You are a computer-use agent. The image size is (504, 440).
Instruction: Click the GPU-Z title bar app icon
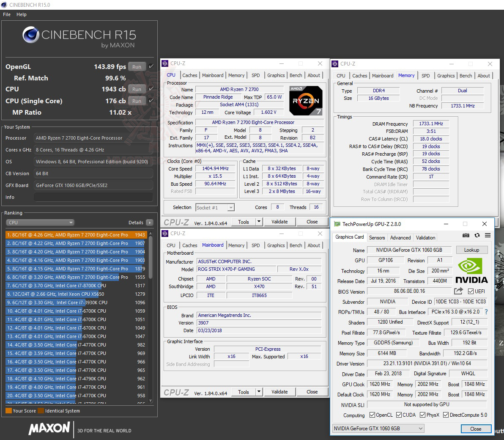tap(337, 224)
